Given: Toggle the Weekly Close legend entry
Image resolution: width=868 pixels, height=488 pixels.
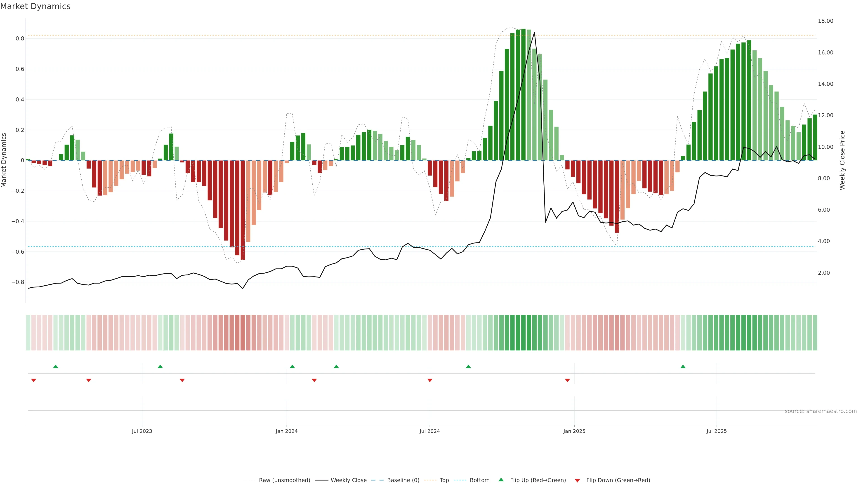Looking at the screenshot, I should pos(348,480).
